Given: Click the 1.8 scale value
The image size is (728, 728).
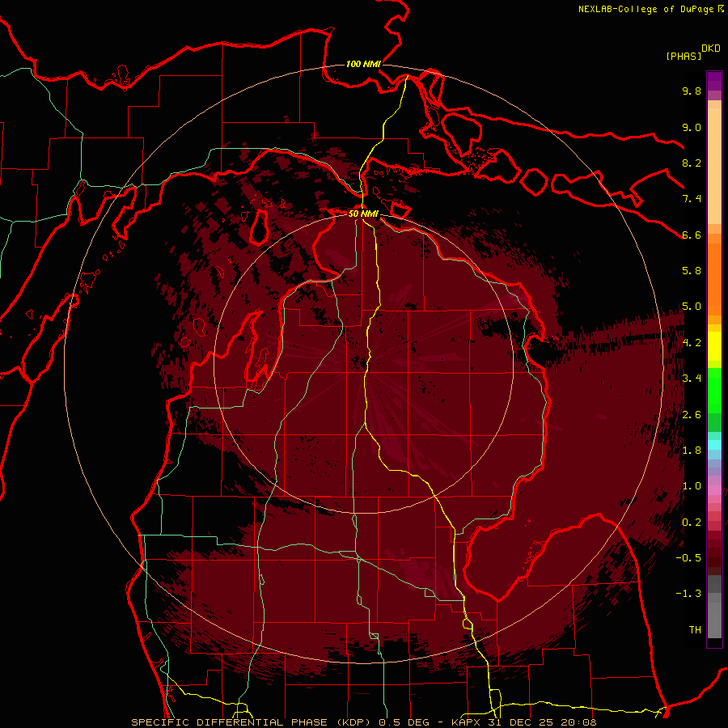Looking at the screenshot, I should pyautogui.click(x=692, y=451).
